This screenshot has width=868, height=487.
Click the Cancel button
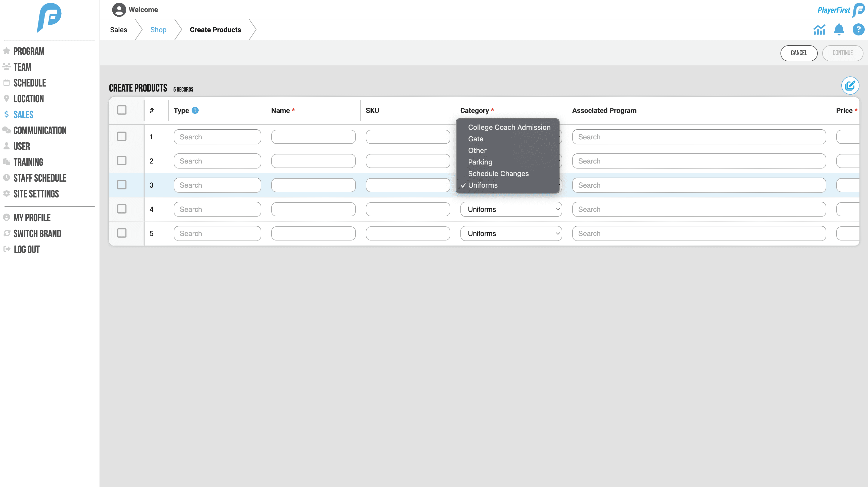click(x=799, y=53)
